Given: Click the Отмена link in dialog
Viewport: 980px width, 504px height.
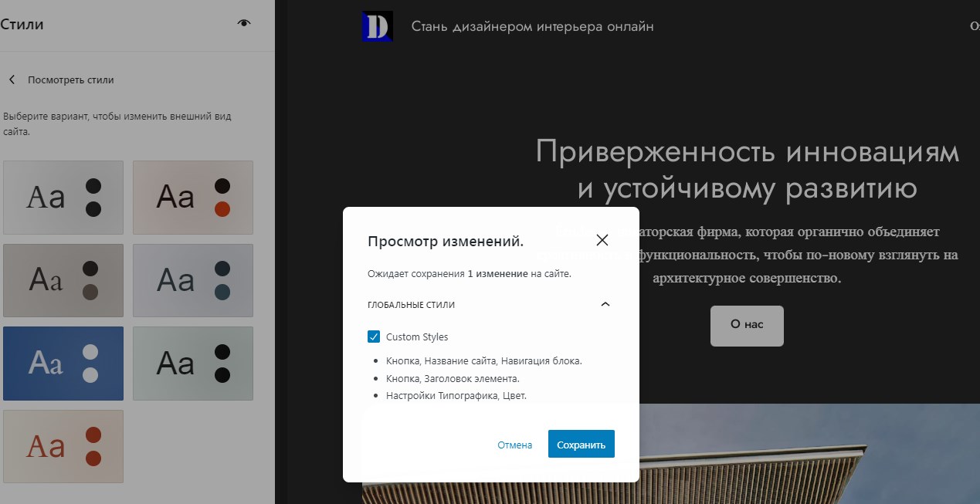Looking at the screenshot, I should click(x=514, y=445).
